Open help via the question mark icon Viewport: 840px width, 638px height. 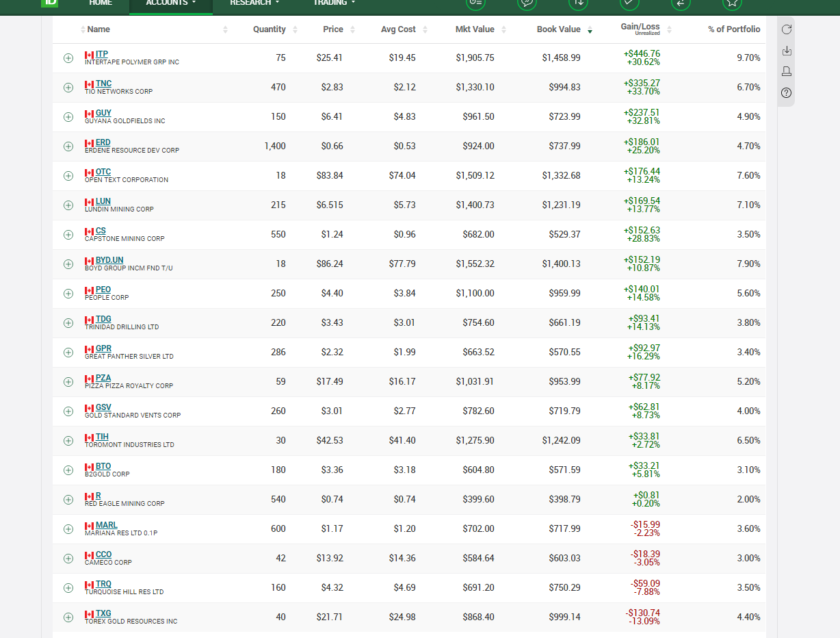tap(787, 92)
